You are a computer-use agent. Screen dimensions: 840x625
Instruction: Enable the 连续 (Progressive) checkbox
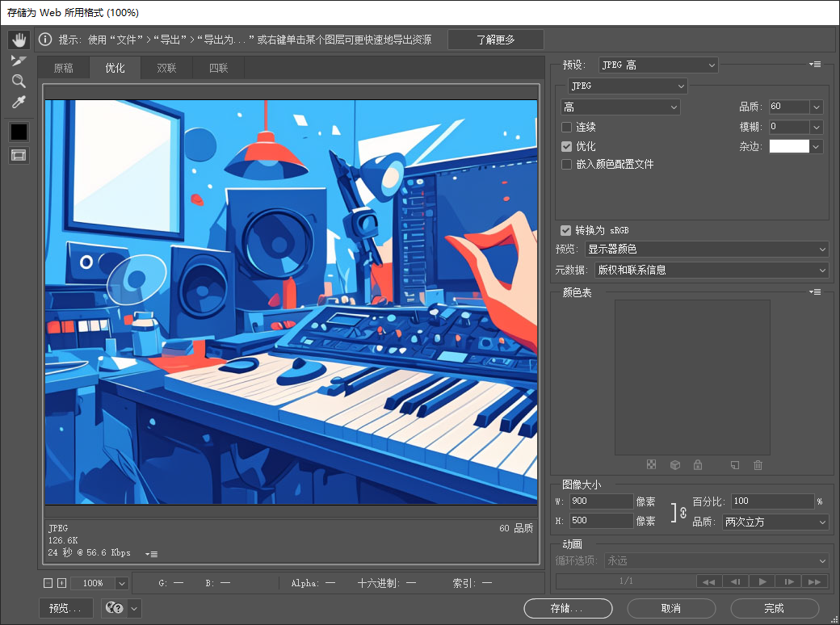566,127
